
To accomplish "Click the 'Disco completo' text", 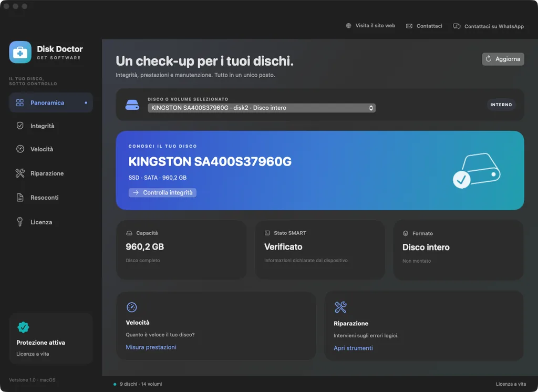I will [143, 261].
